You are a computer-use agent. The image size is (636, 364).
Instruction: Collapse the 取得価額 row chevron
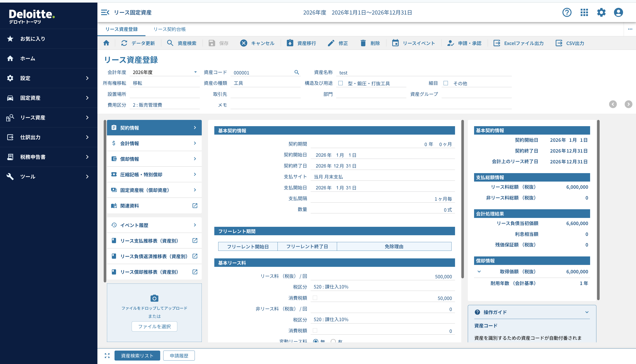click(x=479, y=272)
